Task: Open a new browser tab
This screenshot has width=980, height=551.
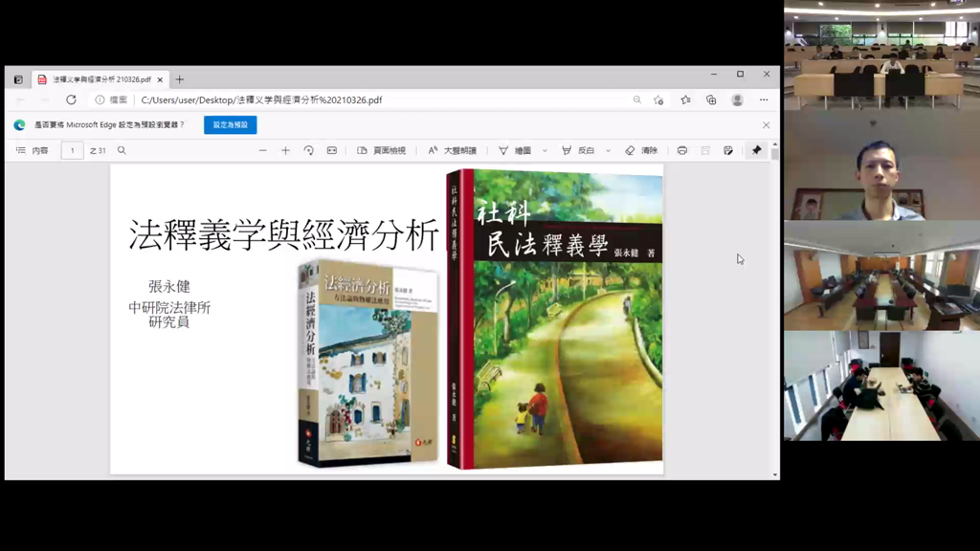Action: click(x=180, y=79)
